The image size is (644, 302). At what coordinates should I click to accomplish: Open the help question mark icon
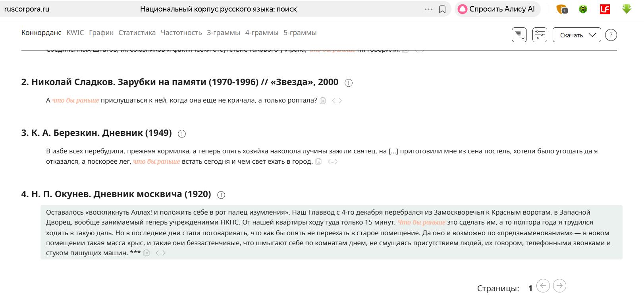pyautogui.click(x=611, y=35)
